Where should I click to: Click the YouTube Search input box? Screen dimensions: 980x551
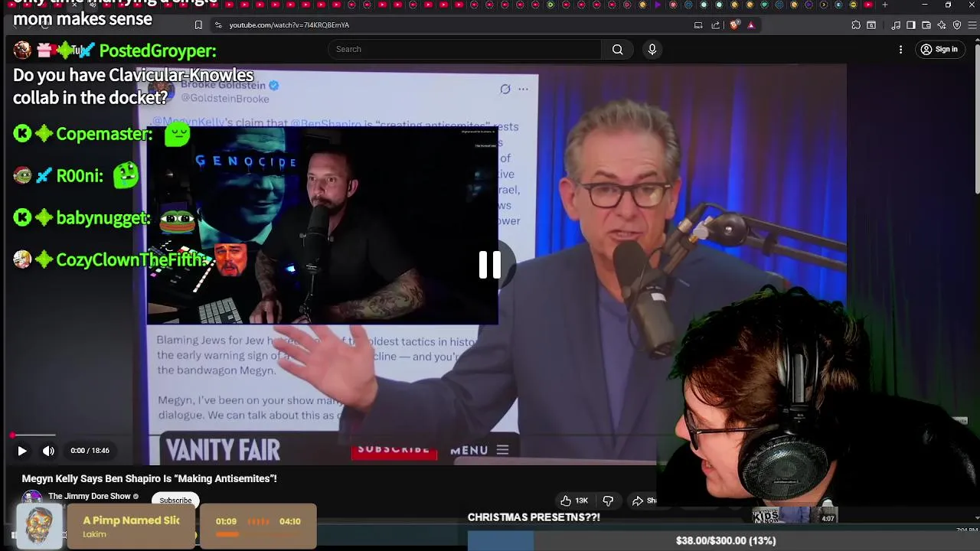point(465,49)
